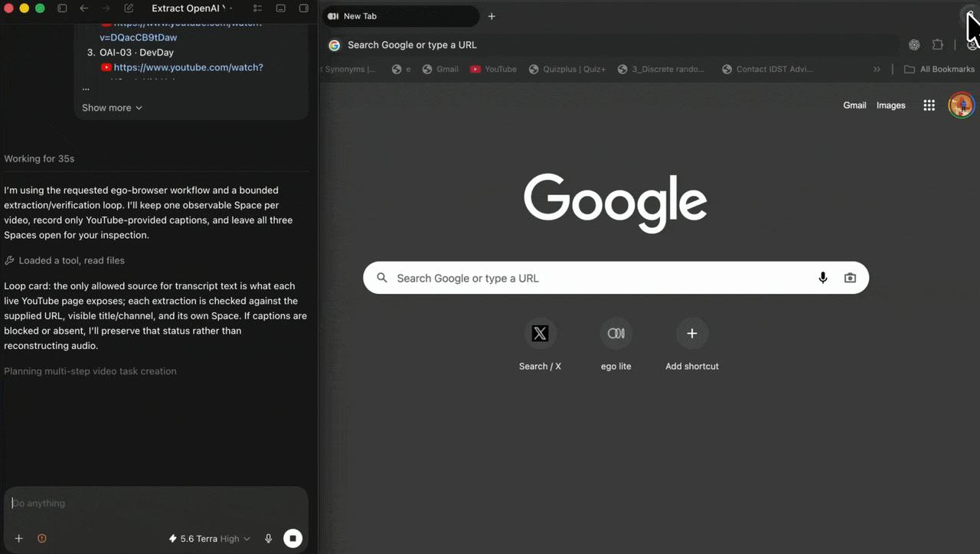
Task: Expand the message with Show more
Action: tap(112, 108)
